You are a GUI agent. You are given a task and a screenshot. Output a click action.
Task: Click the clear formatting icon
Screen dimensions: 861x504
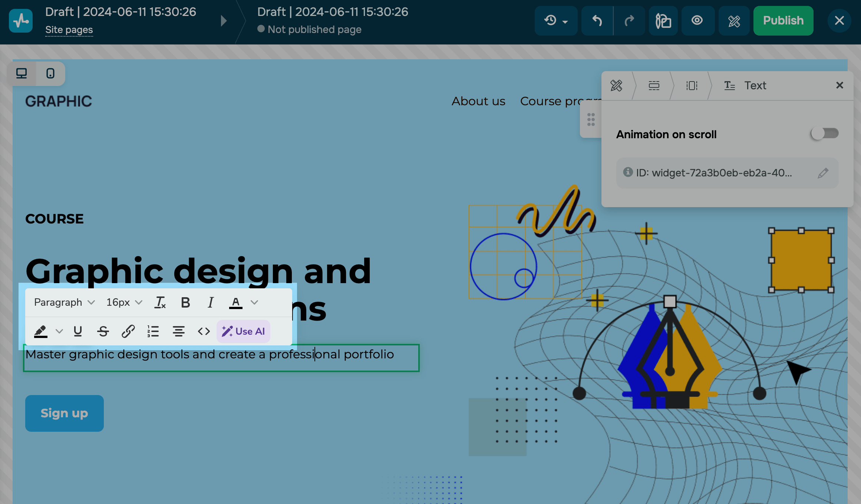(160, 302)
